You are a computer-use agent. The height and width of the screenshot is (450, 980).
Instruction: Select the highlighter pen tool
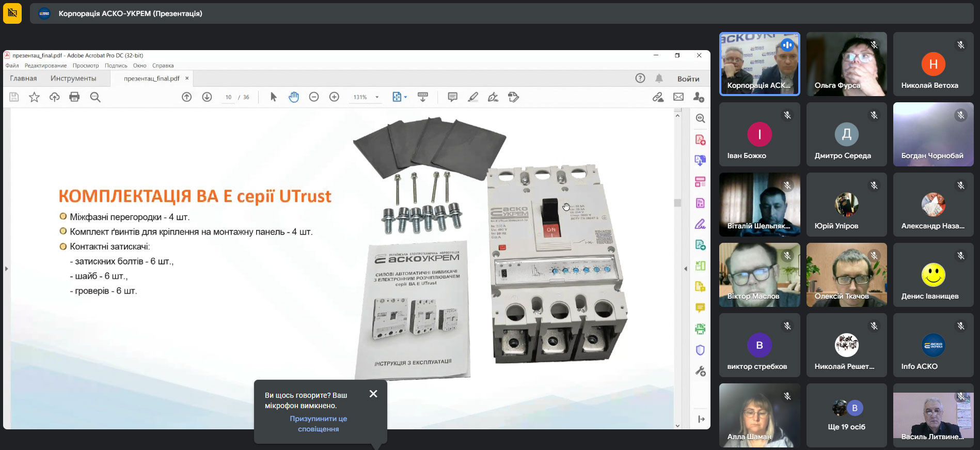[x=473, y=97]
